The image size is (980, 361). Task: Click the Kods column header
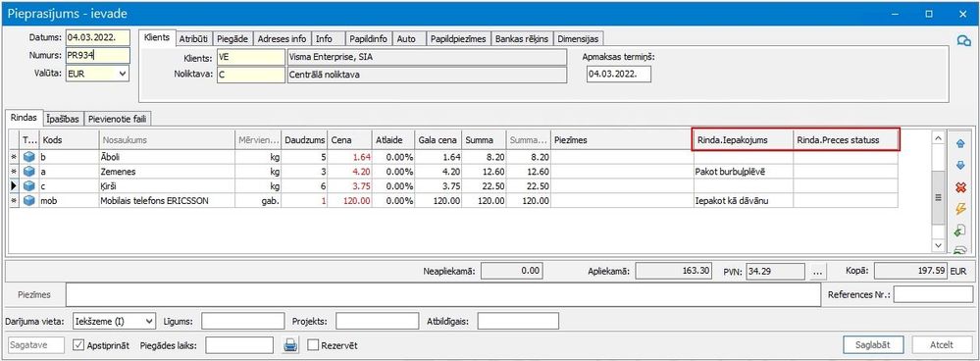(70, 140)
